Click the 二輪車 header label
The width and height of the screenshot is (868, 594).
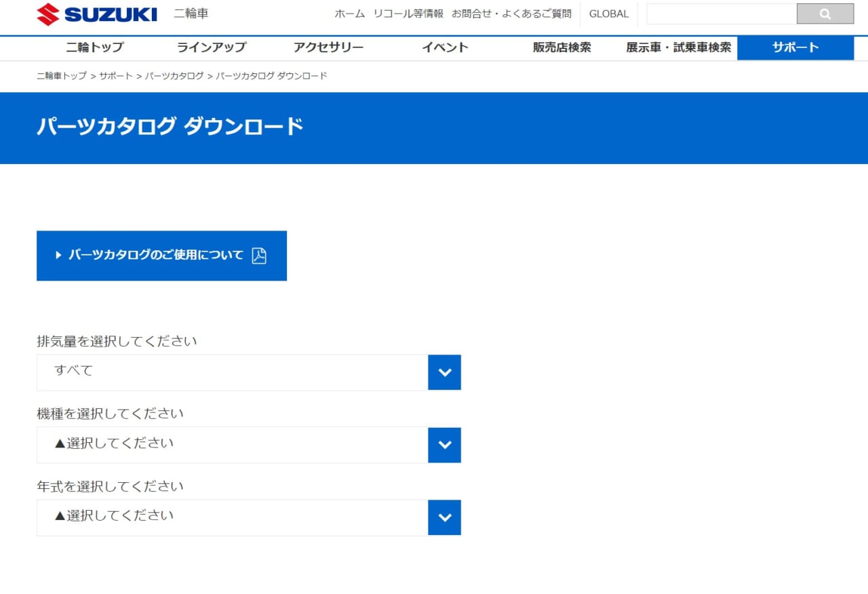[191, 14]
